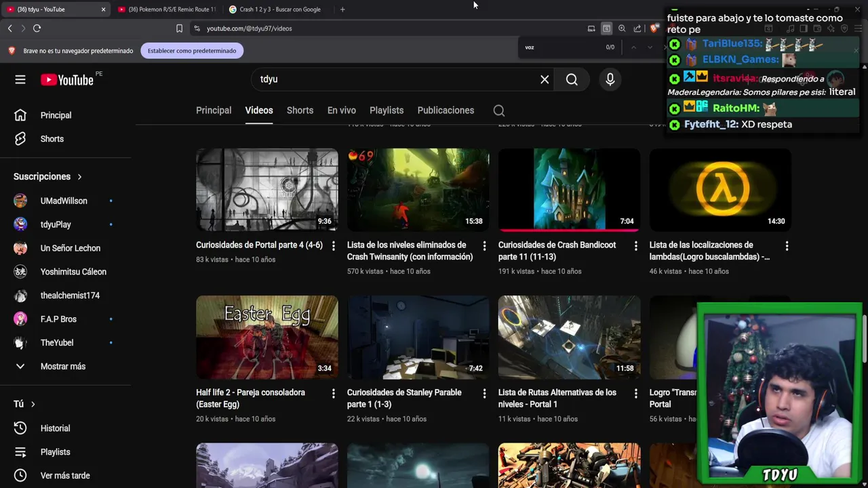Search within the channel using the magnifier
This screenshot has width=868, height=488.
click(x=499, y=110)
